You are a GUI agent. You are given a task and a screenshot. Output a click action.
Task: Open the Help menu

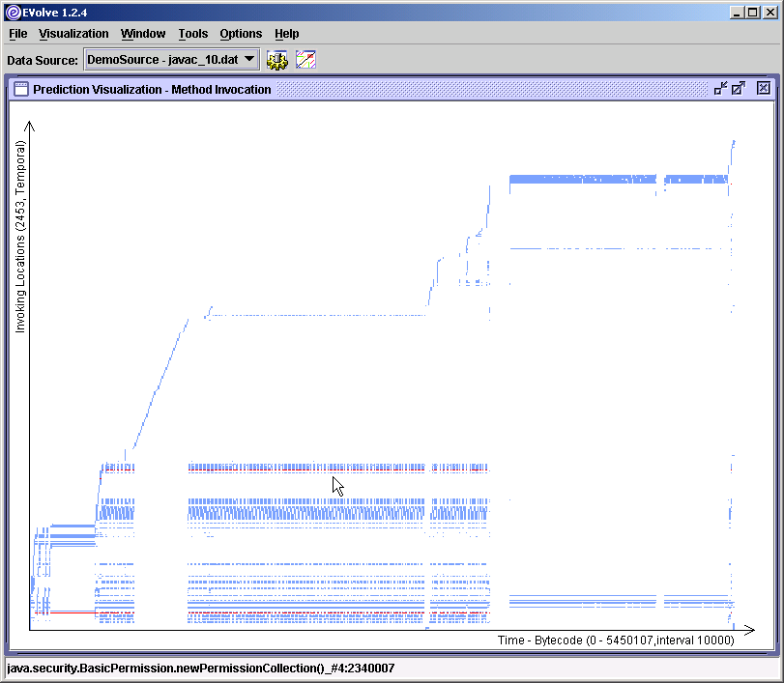tap(286, 34)
